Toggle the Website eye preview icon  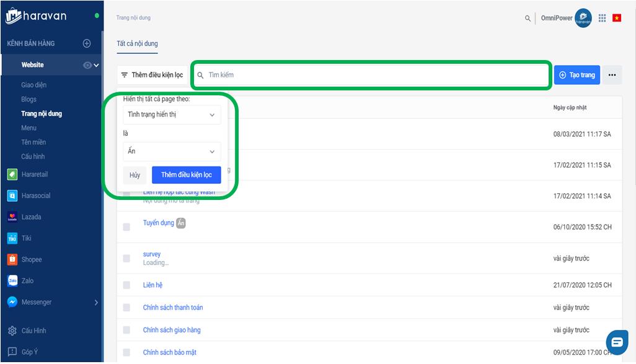click(x=87, y=65)
